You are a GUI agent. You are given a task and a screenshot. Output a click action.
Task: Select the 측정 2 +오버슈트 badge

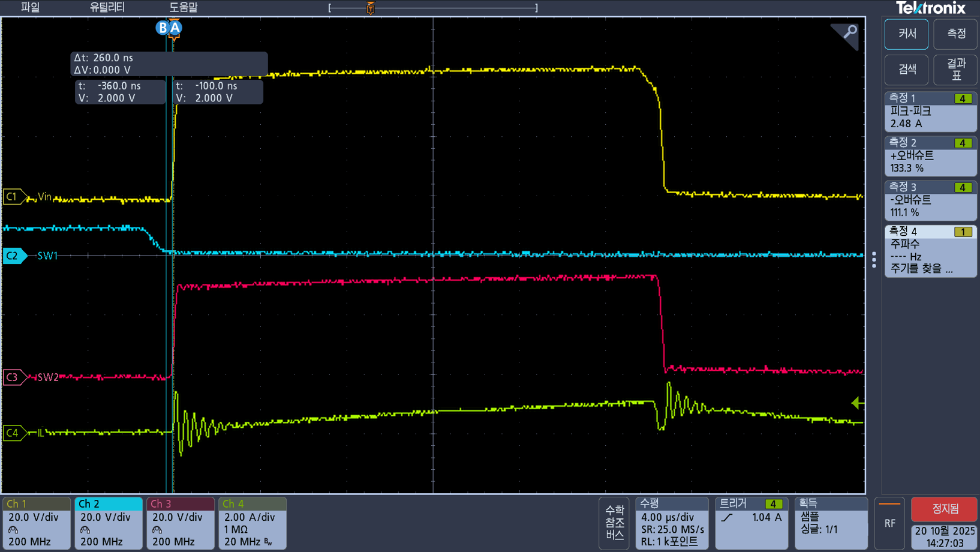pos(930,155)
